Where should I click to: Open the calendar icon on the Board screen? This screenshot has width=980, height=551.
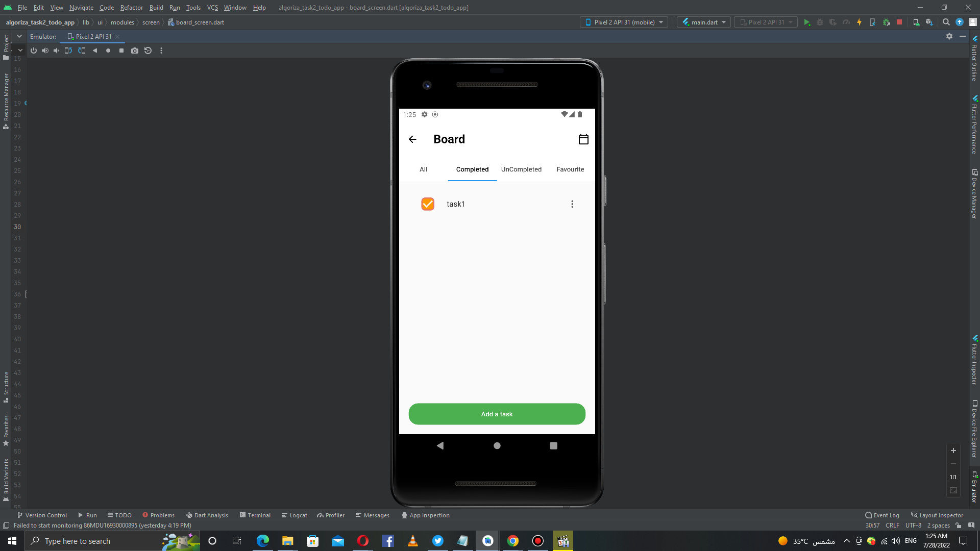(x=584, y=139)
